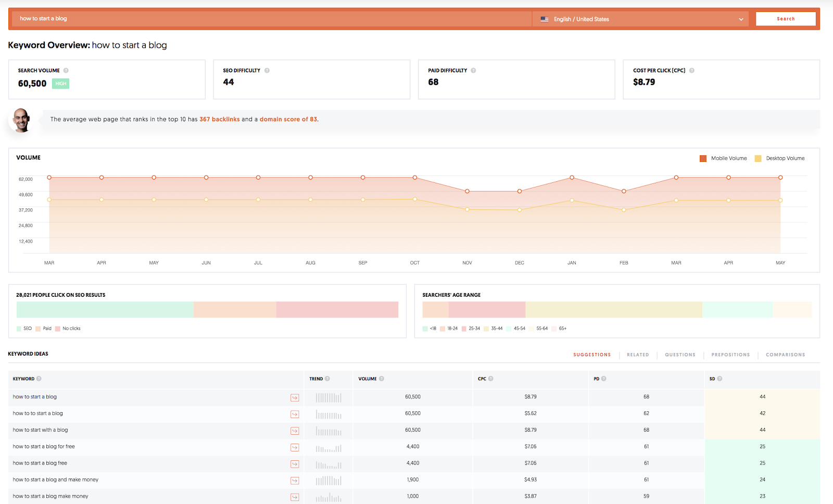Click the arrow icon for 'how to start a blog for free'

[x=295, y=448]
